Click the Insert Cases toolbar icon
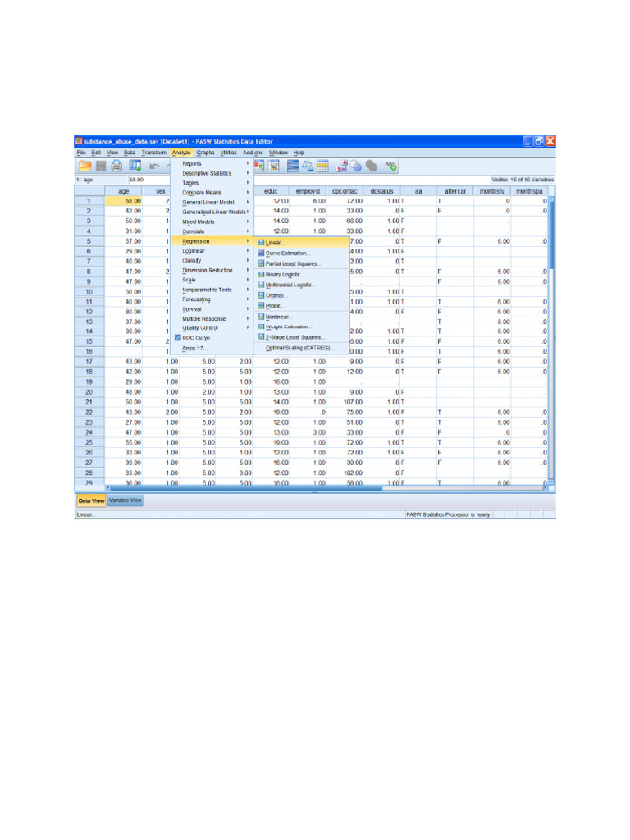This screenshot has height=840, width=630. [x=259, y=166]
